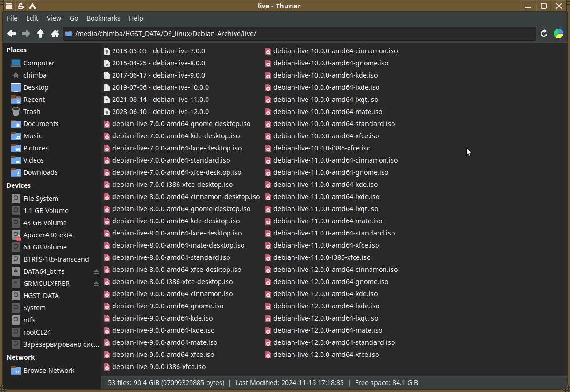Select file 2013-05-05 - debian-live-7.0.0

click(x=154, y=51)
